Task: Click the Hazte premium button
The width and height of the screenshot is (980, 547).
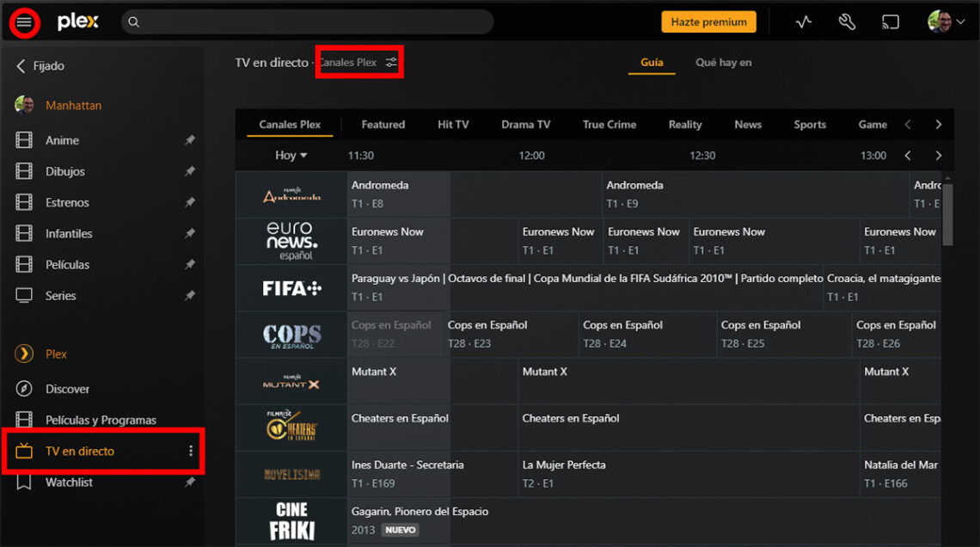Action: pos(708,22)
